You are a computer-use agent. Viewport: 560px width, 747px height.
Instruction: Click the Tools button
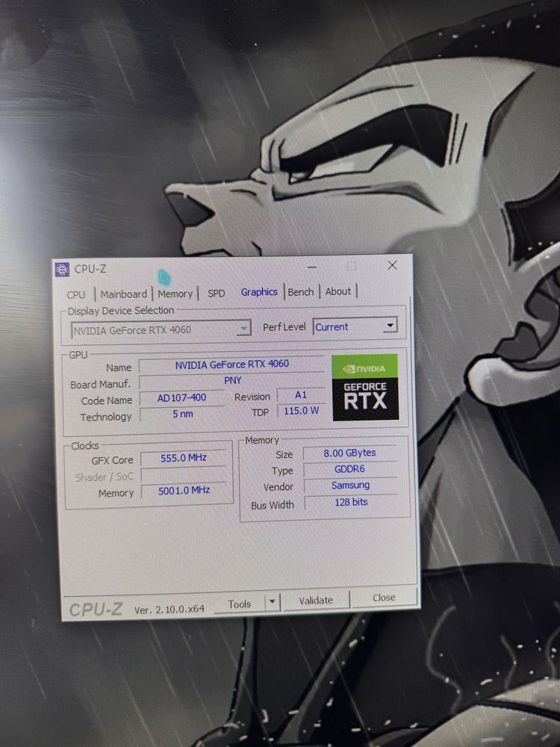pos(239,604)
